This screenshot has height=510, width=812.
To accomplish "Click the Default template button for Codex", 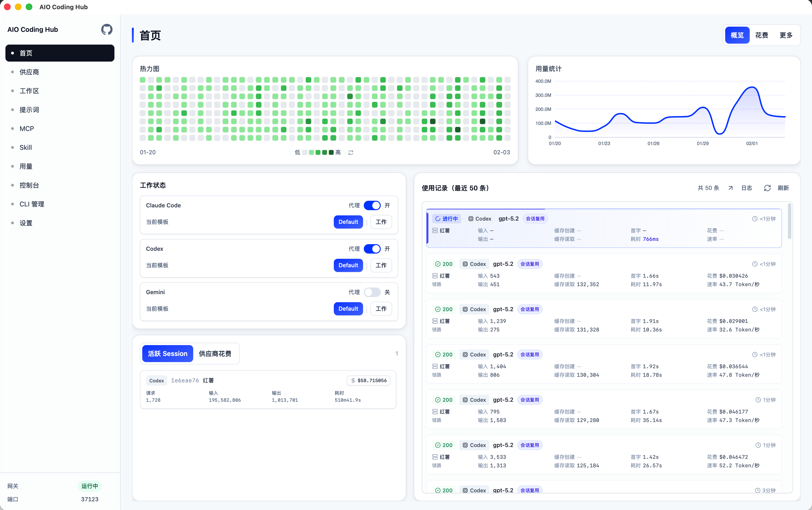I will pyautogui.click(x=348, y=265).
